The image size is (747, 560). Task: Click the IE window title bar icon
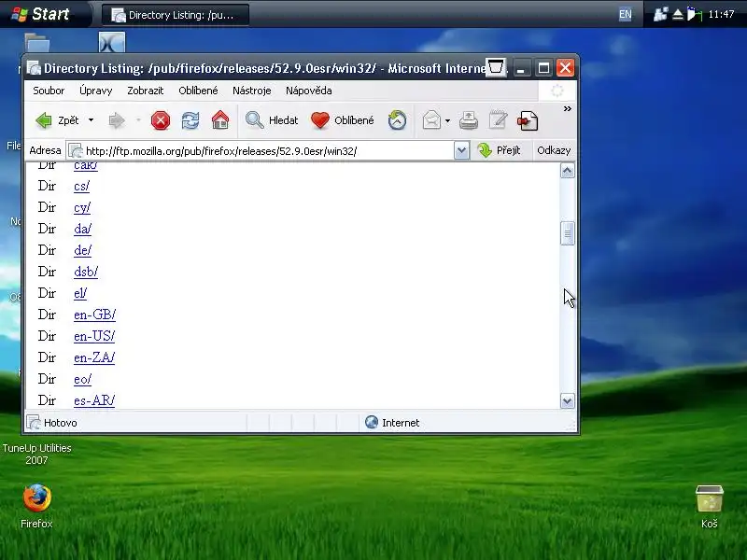(34, 68)
